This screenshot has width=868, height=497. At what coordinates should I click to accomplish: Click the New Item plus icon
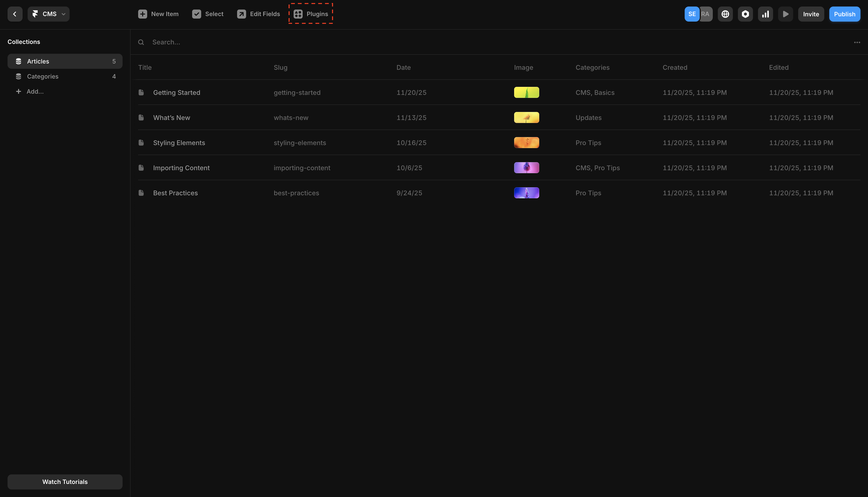(x=143, y=14)
